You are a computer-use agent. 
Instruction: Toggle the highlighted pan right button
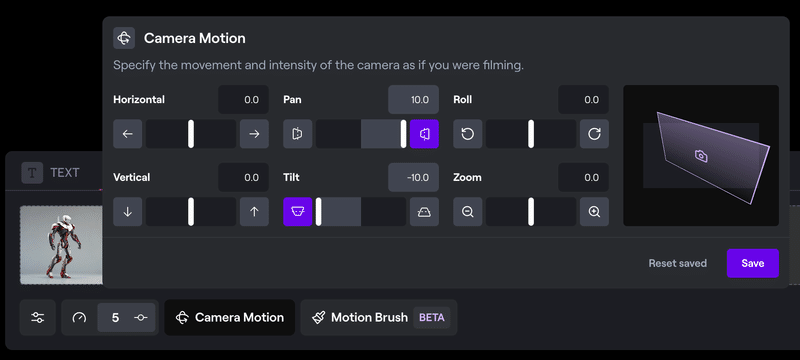coord(424,134)
